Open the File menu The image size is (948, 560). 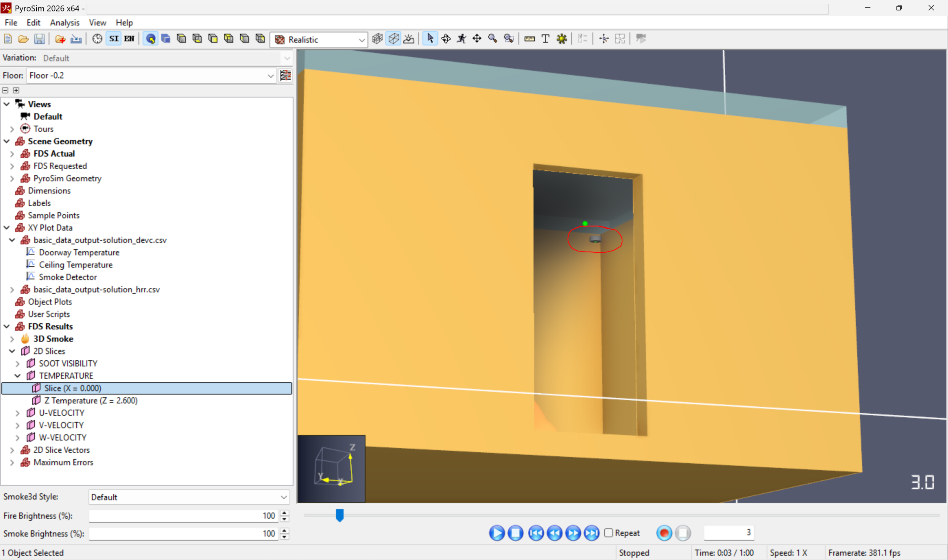[11, 23]
